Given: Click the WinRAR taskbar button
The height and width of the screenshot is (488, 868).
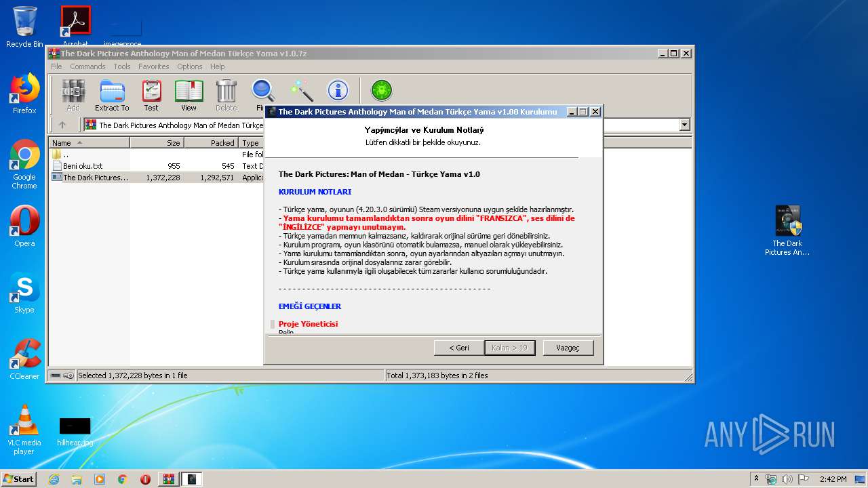Looking at the screenshot, I should (169, 479).
